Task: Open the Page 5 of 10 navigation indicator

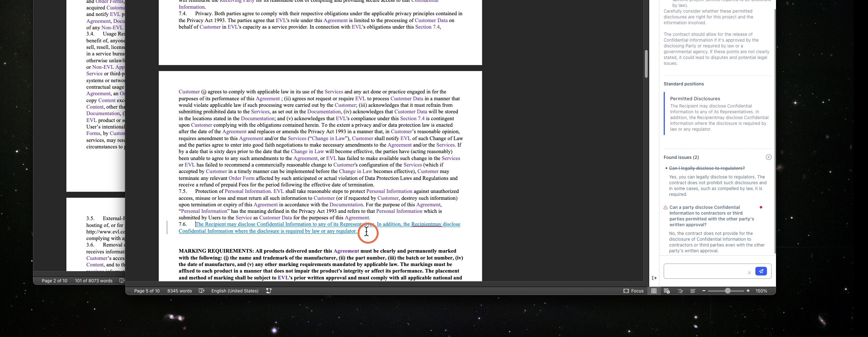Action: pos(147,291)
